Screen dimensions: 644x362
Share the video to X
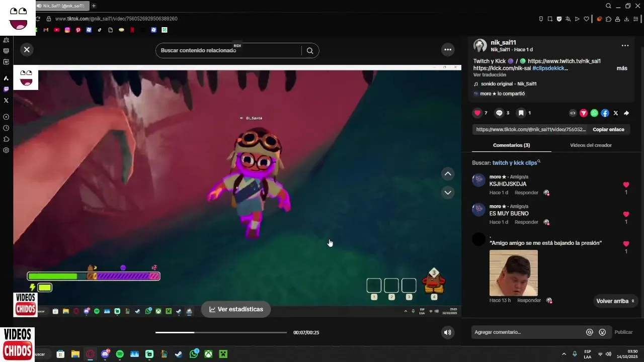[x=616, y=113]
